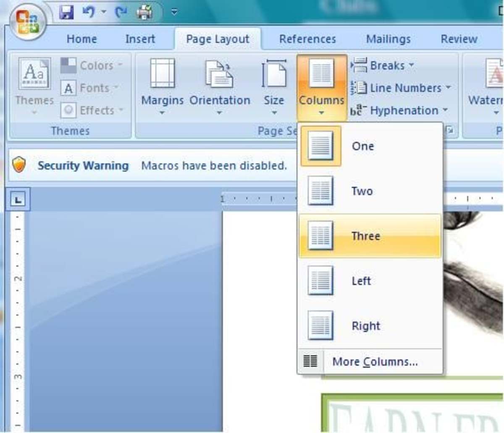Click the Save disk icon
The height and width of the screenshot is (433, 504).
66,12
